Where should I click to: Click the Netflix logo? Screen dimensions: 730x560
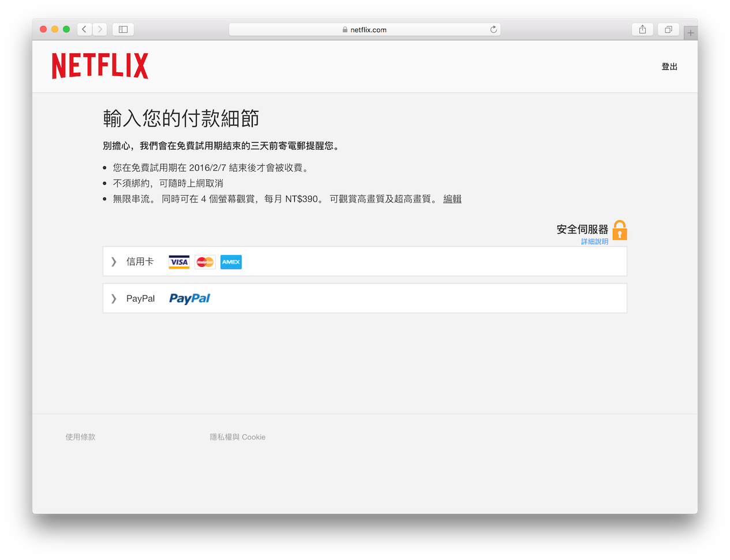100,66
